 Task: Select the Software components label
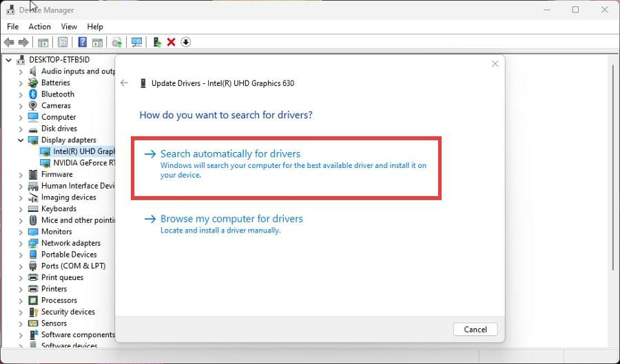[78, 335]
